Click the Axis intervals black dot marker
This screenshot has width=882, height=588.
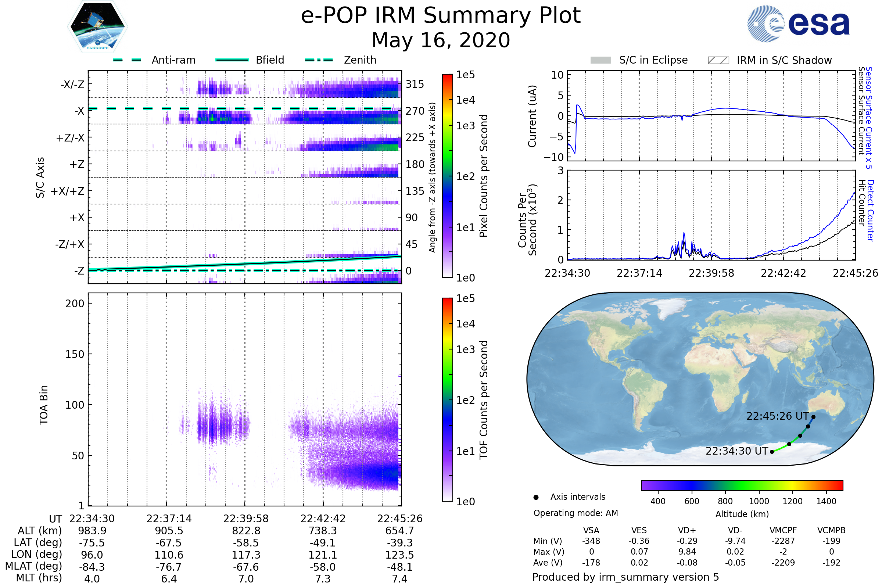[536, 498]
